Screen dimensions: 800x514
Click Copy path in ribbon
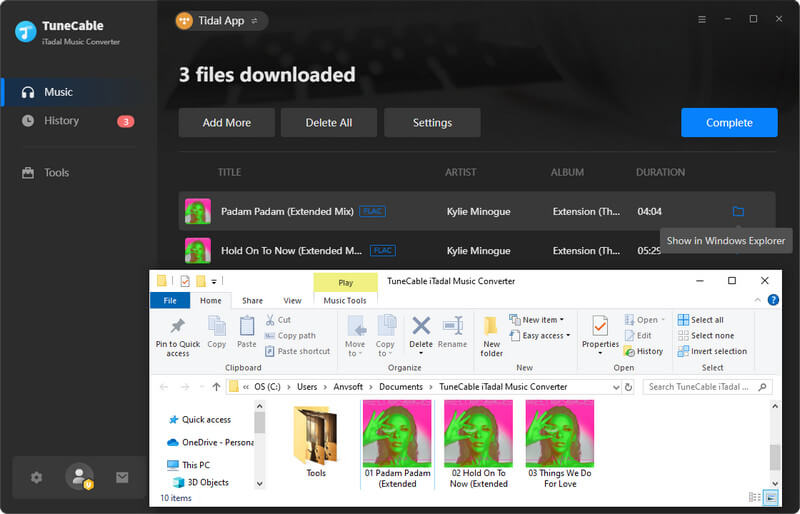click(290, 336)
